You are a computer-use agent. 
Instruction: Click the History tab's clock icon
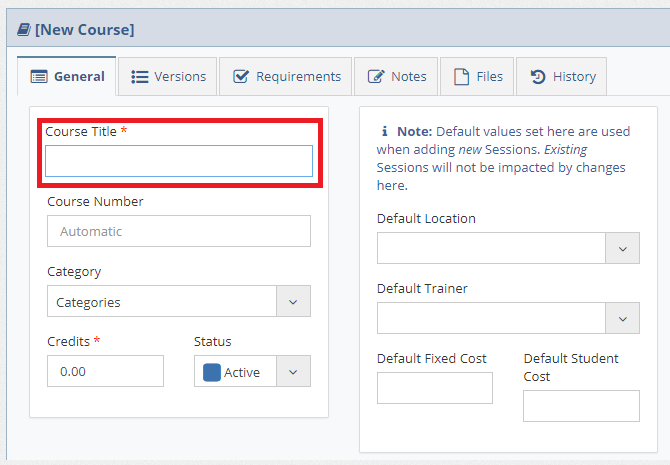[x=538, y=76]
